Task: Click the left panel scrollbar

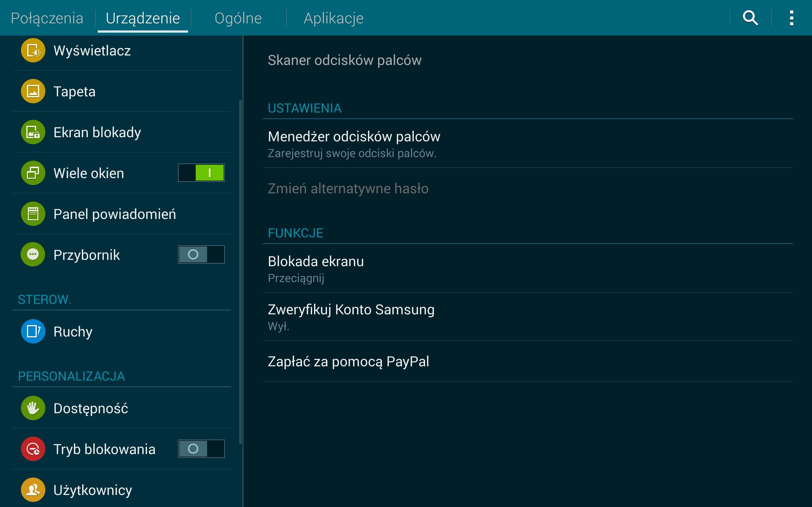Action: pos(240,272)
